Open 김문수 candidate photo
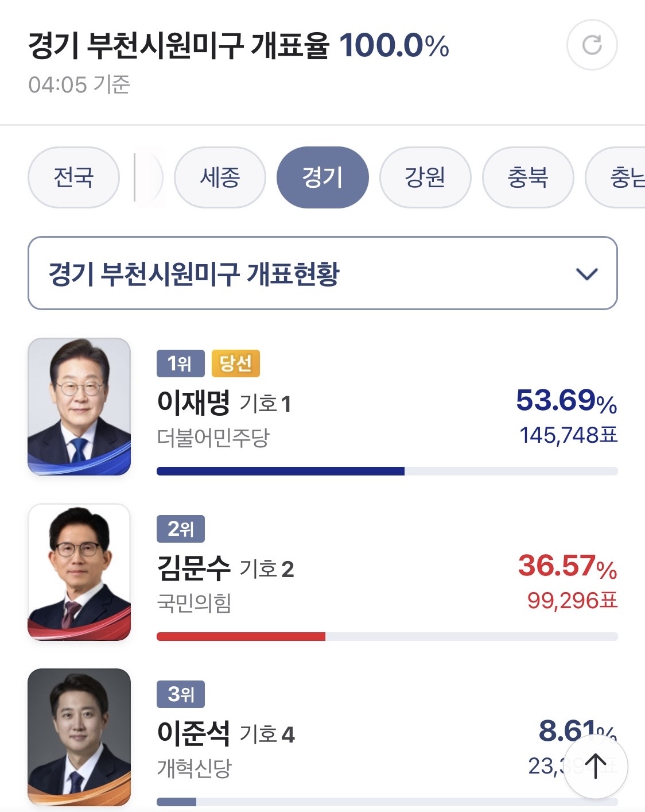This screenshot has width=645, height=812. click(79, 572)
